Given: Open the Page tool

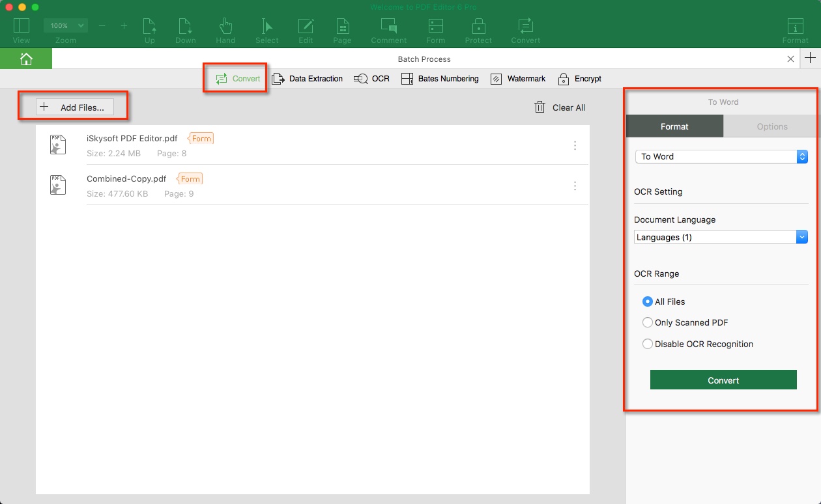Looking at the screenshot, I should point(342,29).
